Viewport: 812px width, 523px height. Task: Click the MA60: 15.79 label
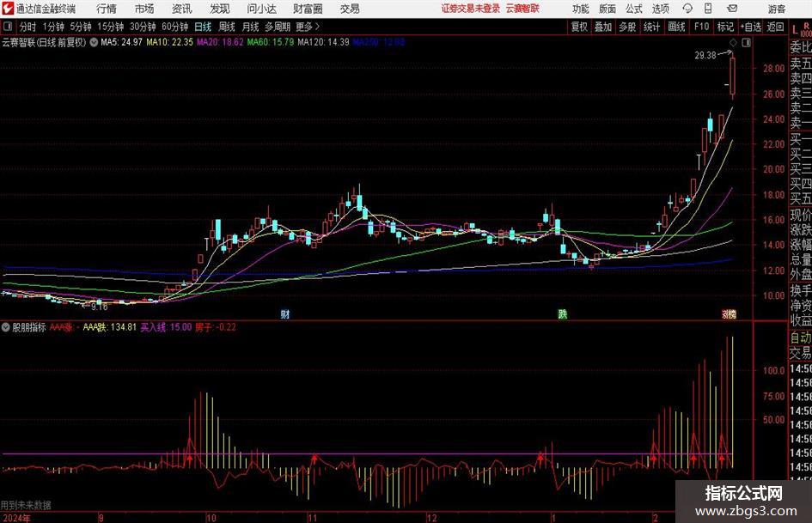271,42
